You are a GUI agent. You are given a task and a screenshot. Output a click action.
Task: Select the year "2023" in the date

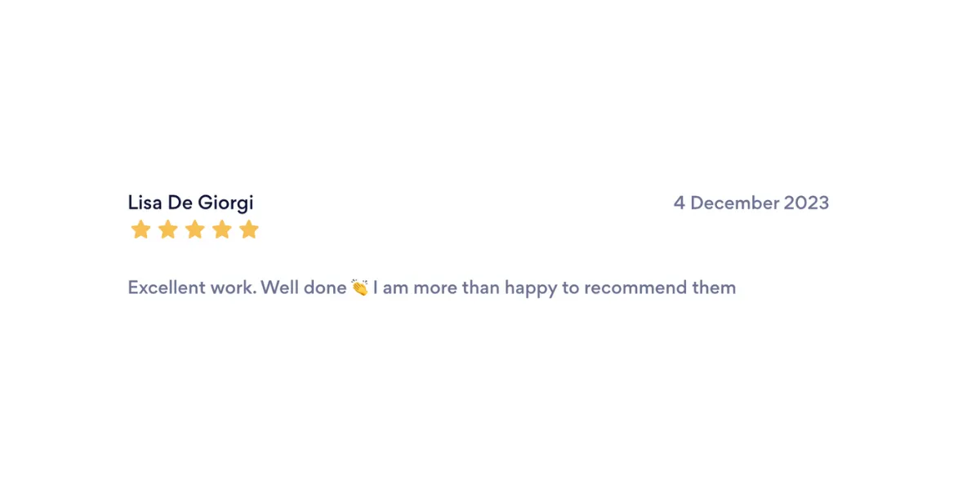pos(806,203)
